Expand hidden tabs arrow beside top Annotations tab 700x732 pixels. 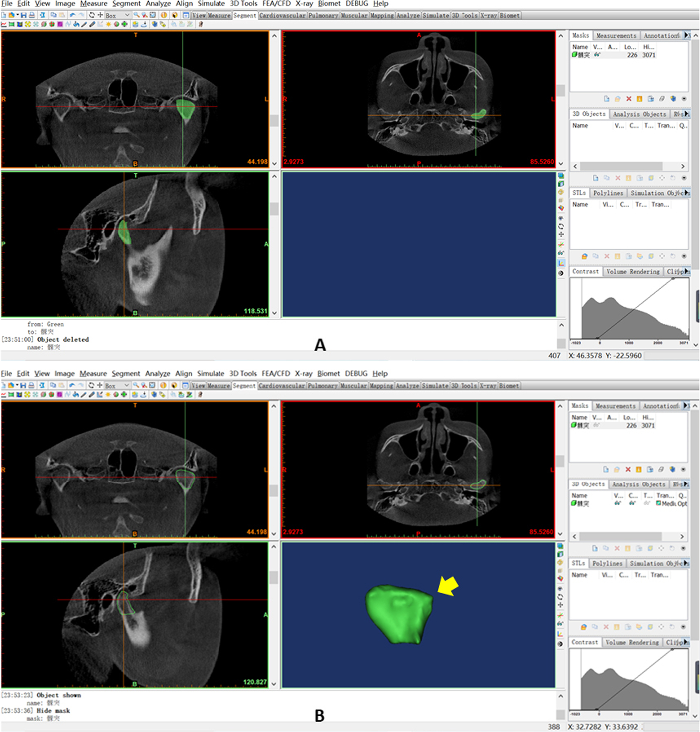point(687,35)
